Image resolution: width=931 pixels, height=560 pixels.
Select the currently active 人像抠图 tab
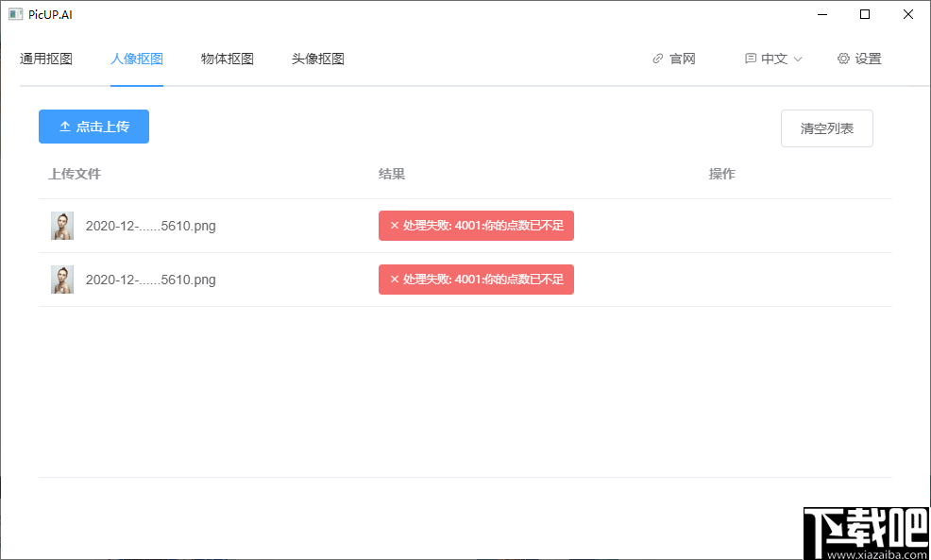coord(136,58)
